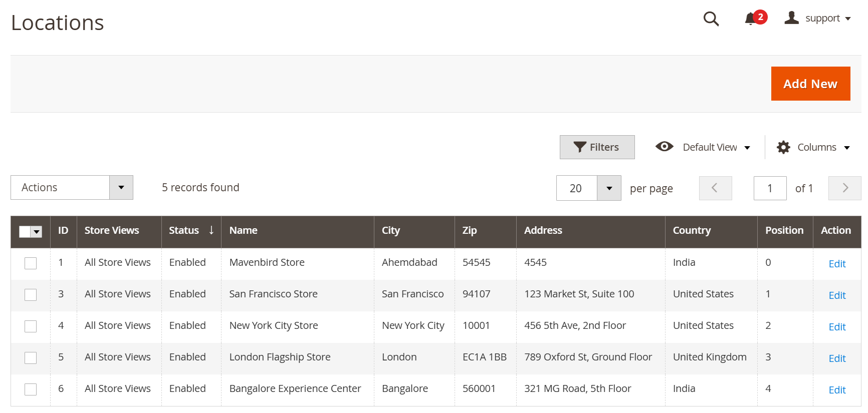Click the 123 Market St, Suite 100 address
The image size is (868, 413).
pos(579,294)
